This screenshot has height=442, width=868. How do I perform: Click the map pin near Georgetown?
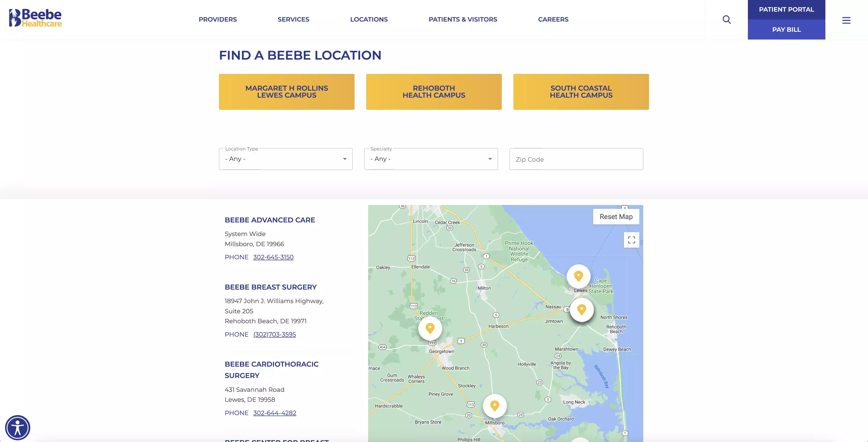tap(430, 328)
